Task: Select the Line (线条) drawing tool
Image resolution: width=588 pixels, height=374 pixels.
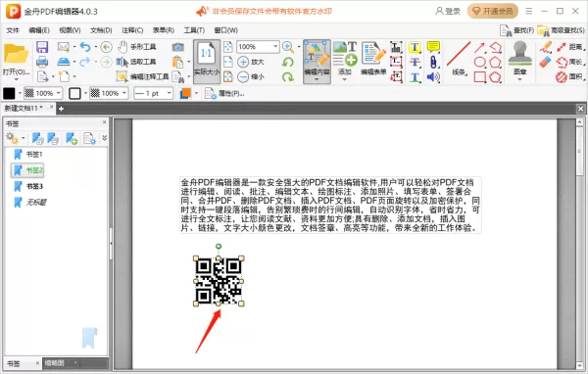Action: (x=459, y=59)
